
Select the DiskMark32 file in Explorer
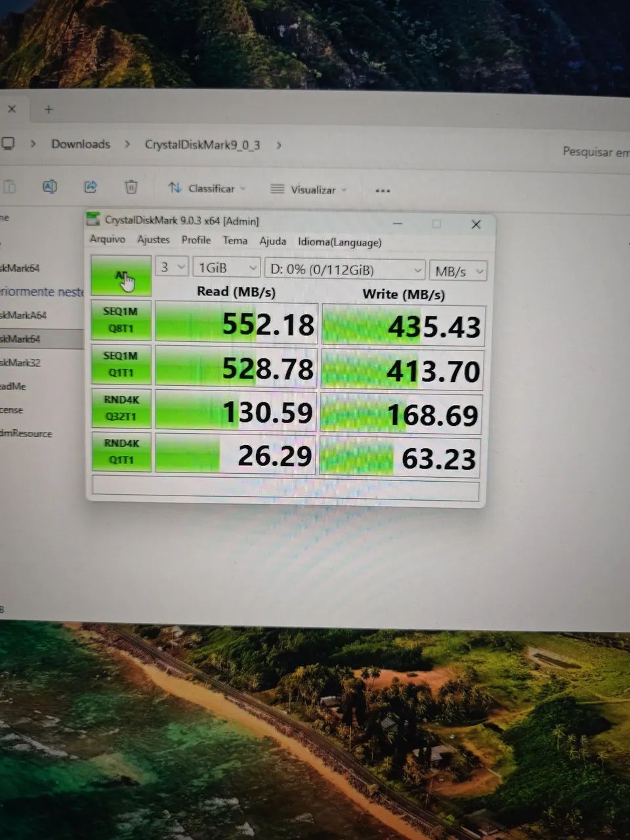coord(20,362)
